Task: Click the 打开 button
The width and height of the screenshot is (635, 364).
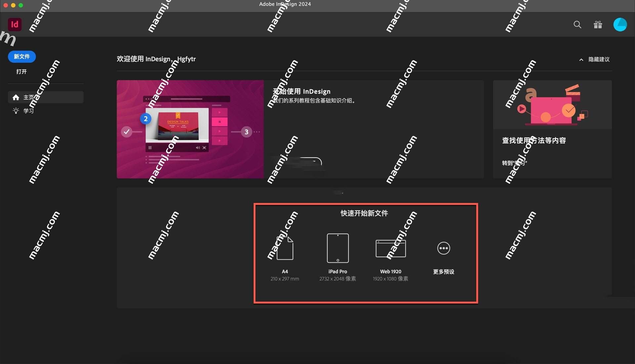Action: 21,71
